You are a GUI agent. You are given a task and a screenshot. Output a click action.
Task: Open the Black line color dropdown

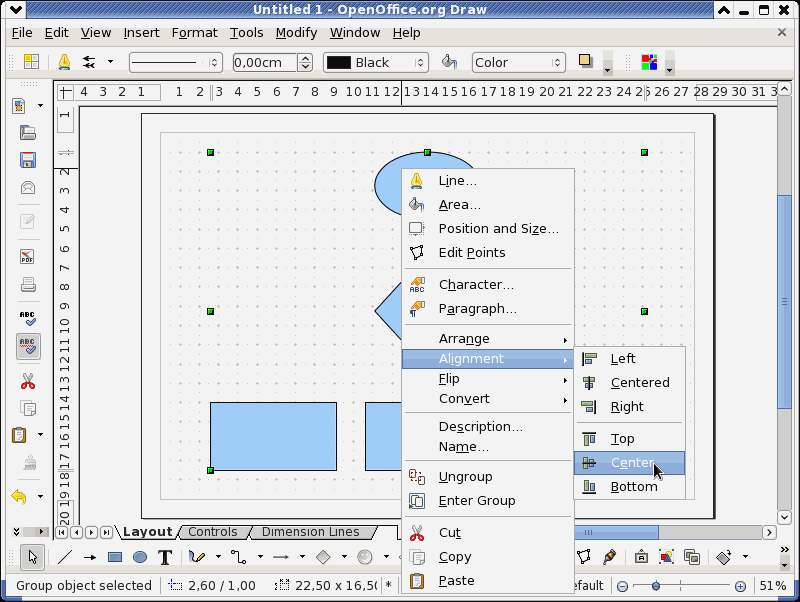[376, 62]
